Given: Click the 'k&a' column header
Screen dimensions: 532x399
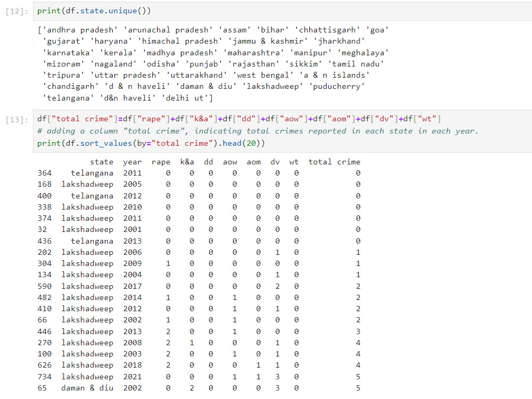Looking at the screenshot, I should 187,162.
